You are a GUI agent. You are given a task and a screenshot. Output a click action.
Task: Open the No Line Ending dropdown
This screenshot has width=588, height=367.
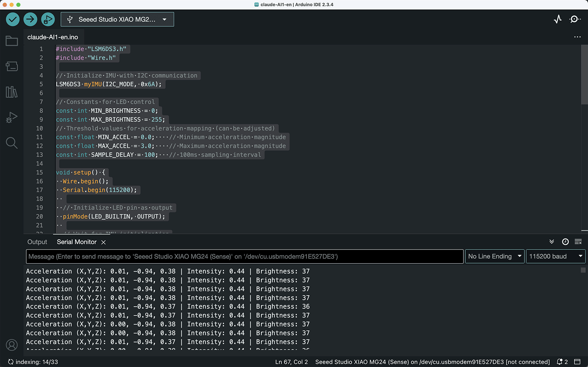pos(495,256)
